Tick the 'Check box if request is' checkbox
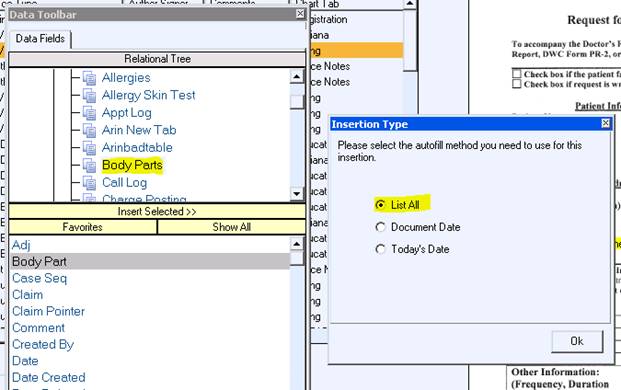This screenshot has width=621, height=390. pyautogui.click(x=516, y=84)
